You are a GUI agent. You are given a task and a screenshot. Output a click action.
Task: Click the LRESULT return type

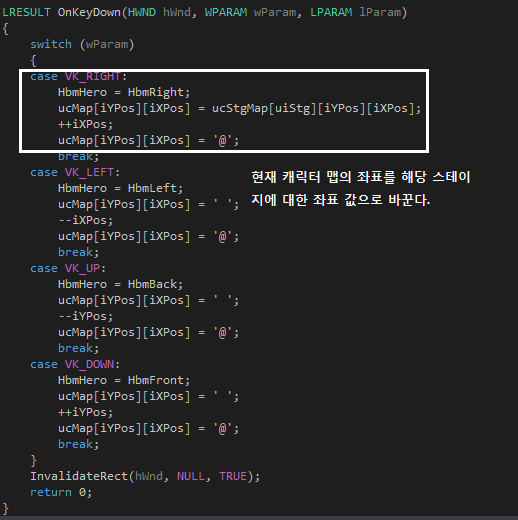click(26, 13)
